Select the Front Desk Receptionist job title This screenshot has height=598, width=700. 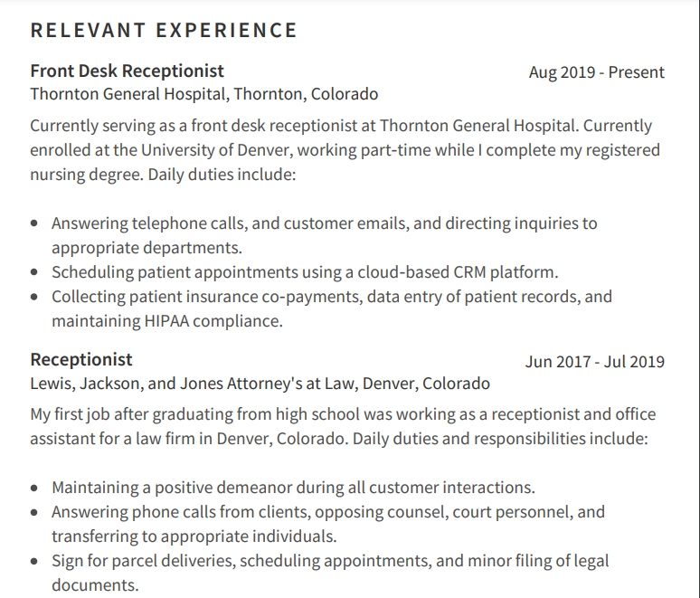click(128, 71)
